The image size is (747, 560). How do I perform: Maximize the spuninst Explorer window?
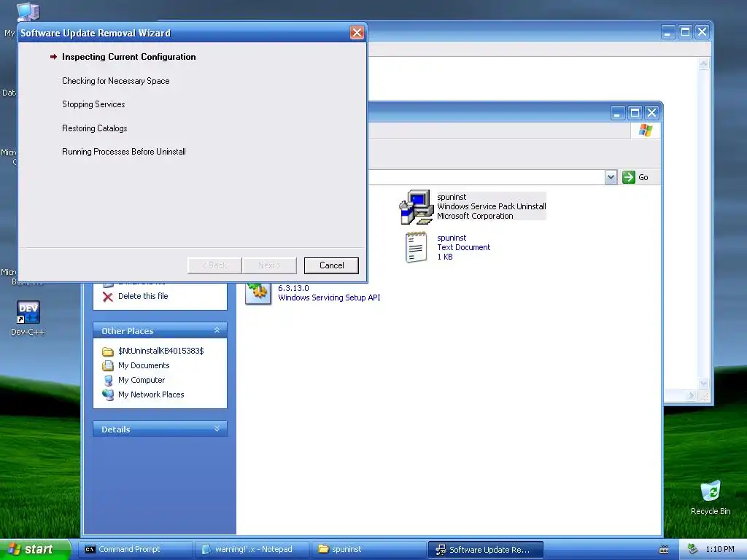(635, 113)
